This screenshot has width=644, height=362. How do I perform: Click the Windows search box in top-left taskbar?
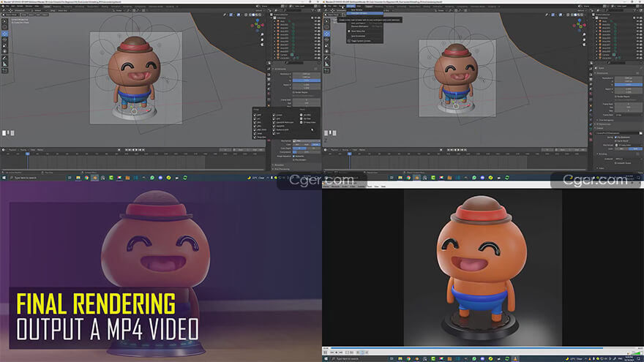tap(29, 177)
